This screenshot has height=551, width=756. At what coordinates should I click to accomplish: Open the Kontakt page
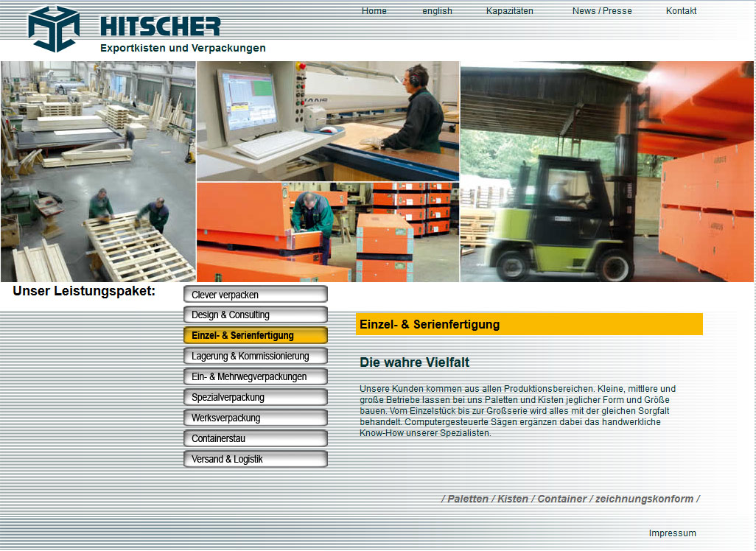[x=682, y=10]
